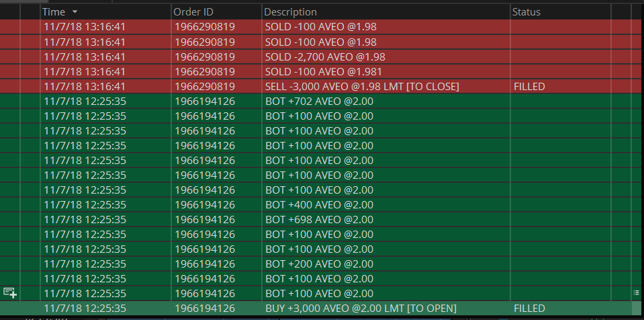The image size is (644, 320).
Task: Click the BOT +400 AVEO @2.00 row
Action: tap(319, 204)
